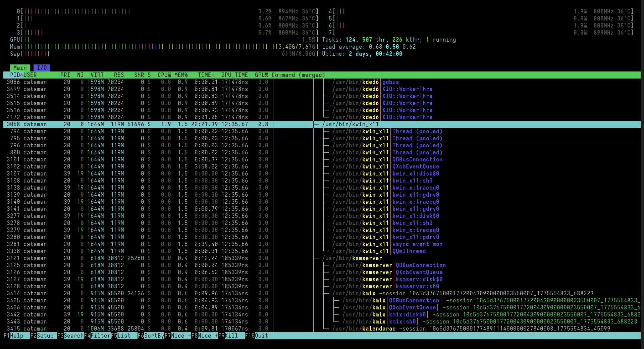Sort processes by CPU% column

pyautogui.click(x=164, y=75)
